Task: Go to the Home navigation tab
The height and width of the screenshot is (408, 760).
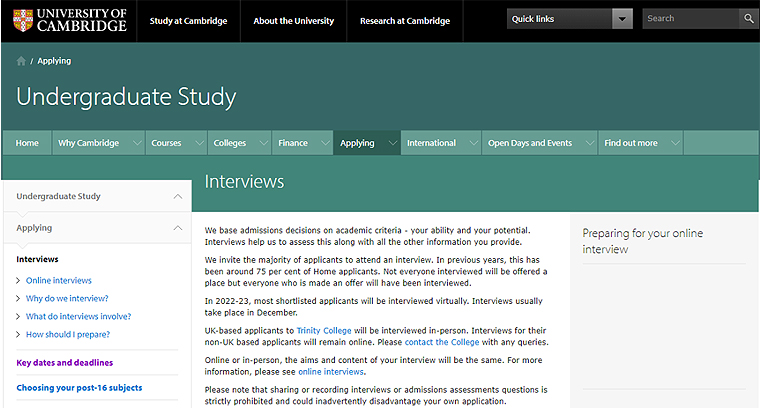Action: 27,143
